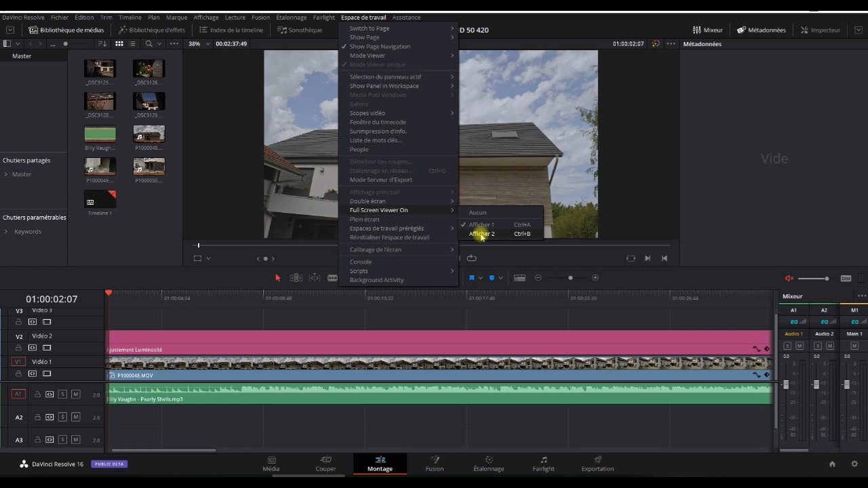Open the Mixeur panel options dots
This screenshot has width=868, height=488.
click(x=862, y=296)
